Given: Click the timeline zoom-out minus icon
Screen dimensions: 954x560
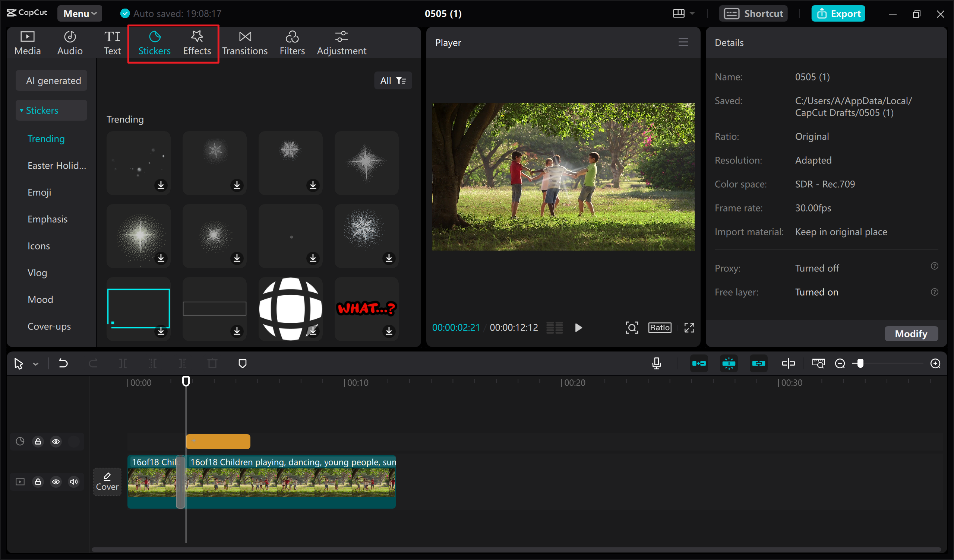Looking at the screenshot, I should pos(840,364).
